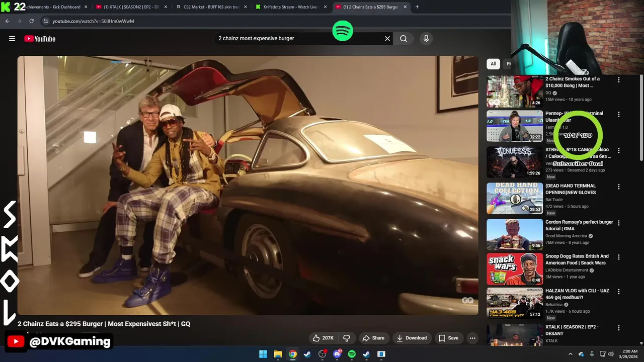The image size is (644, 362).
Task: Open OBS Studio from taskbar
Action: [322, 354]
